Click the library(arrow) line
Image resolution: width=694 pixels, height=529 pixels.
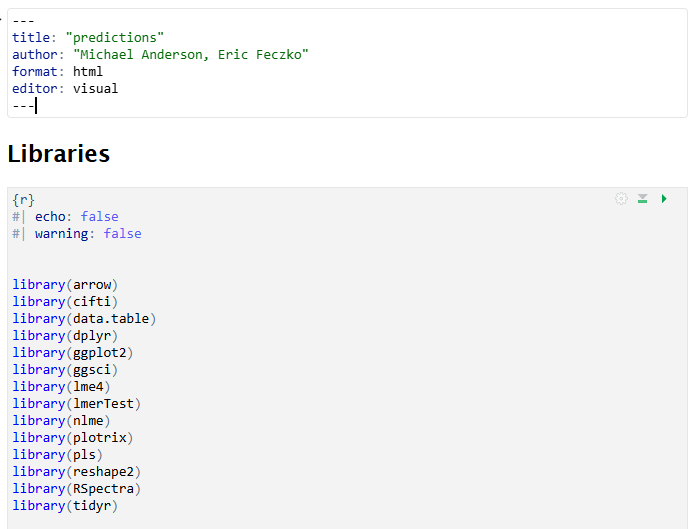click(65, 285)
